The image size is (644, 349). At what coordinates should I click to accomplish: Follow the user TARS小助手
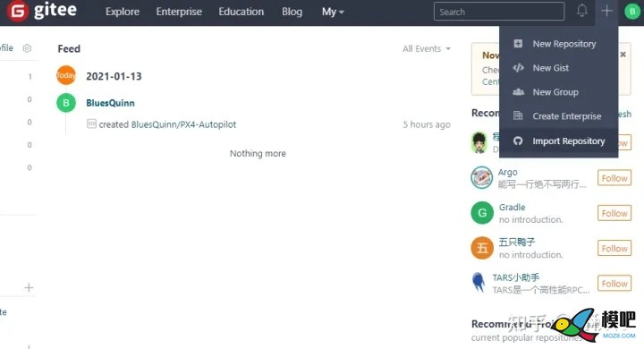pyautogui.click(x=614, y=284)
